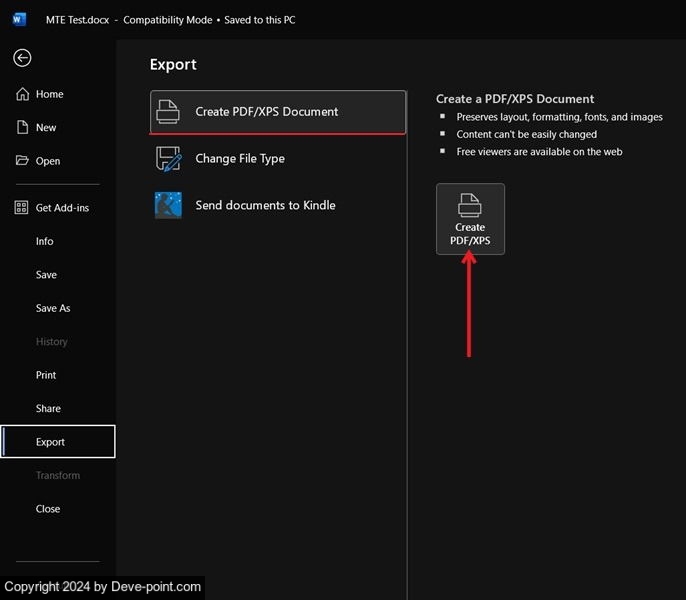Click the MTE Test.docx title text

[x=77, y=20]
